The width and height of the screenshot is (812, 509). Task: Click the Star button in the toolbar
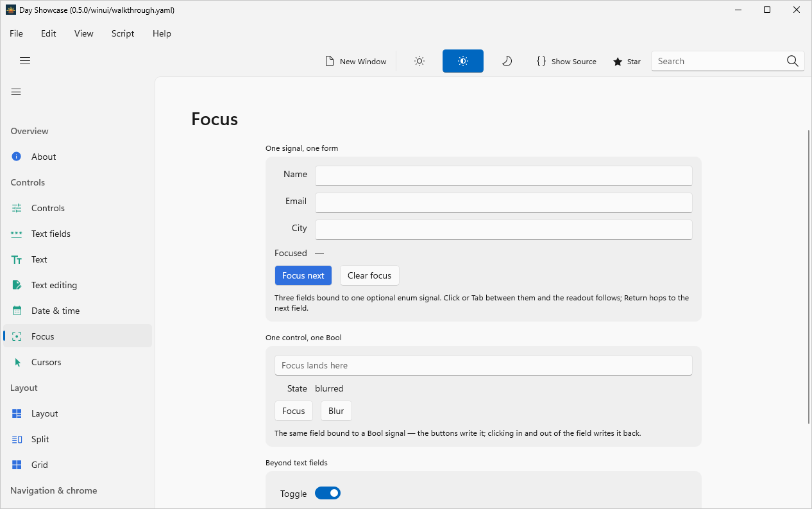(627, 61)
